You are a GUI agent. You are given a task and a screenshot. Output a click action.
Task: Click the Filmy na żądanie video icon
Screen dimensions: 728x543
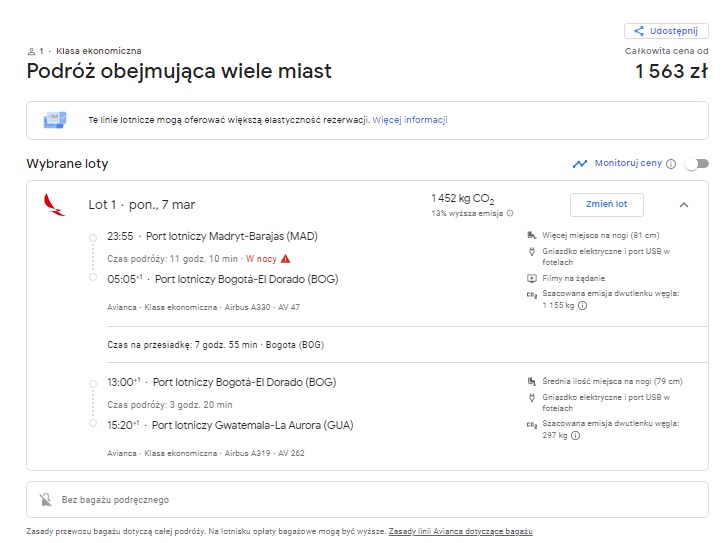coord(532,278)
